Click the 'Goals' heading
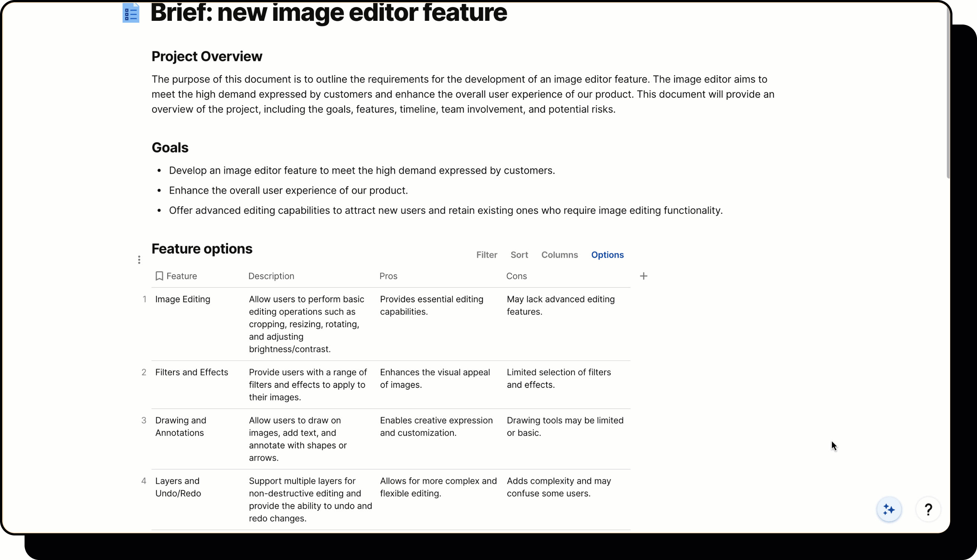This screenshot has width=977, height=560. point(170,148)
